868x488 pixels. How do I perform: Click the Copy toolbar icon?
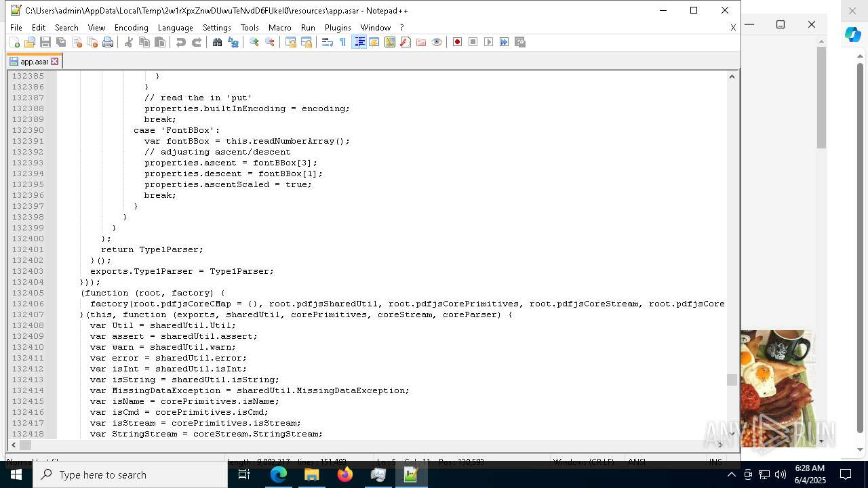(x=144, y=42)
